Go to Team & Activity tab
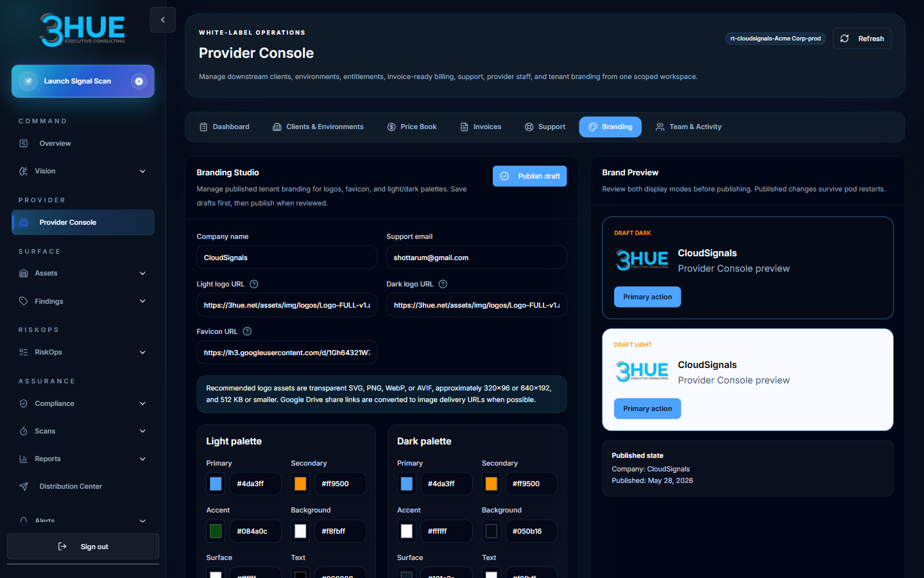 coord(689,127)
